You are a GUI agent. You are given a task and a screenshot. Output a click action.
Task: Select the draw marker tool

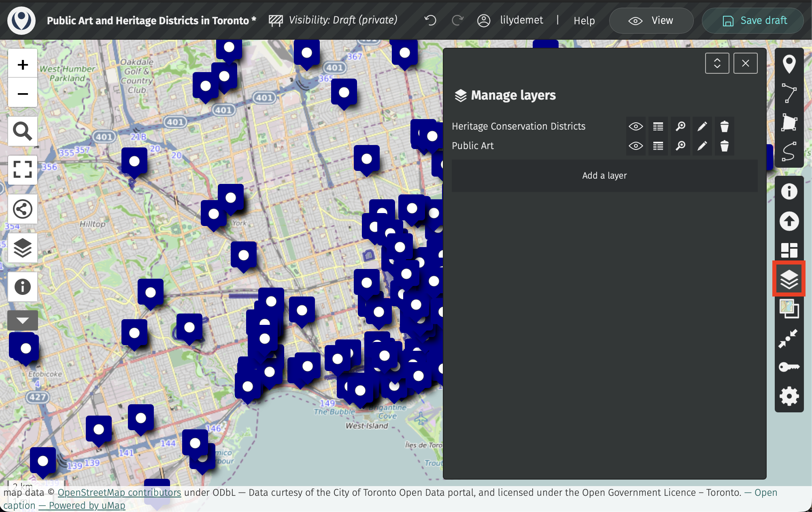pyautogui.click(x=789, y=64)
